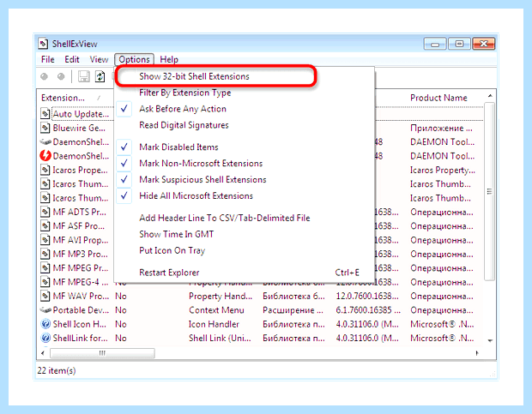Click the Refresh toolbar icon
Screen dimensions: 532x414
point(100,76)
